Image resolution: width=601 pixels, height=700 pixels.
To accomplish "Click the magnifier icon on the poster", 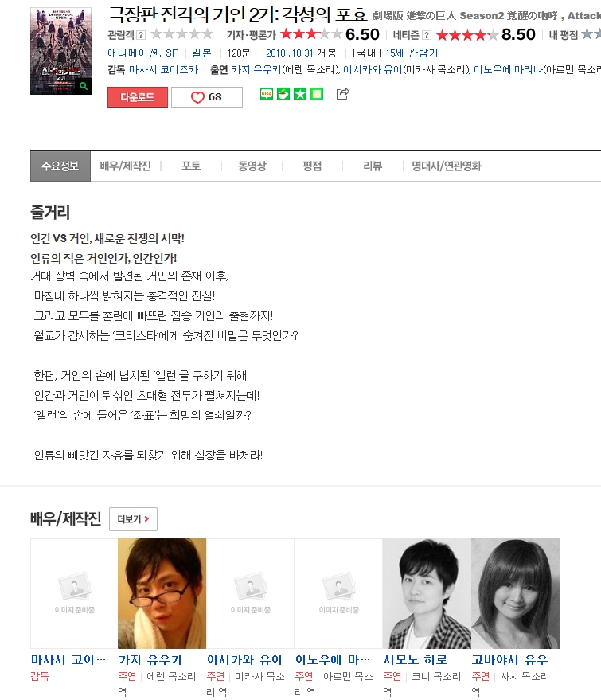I will [x=84, y=86].
